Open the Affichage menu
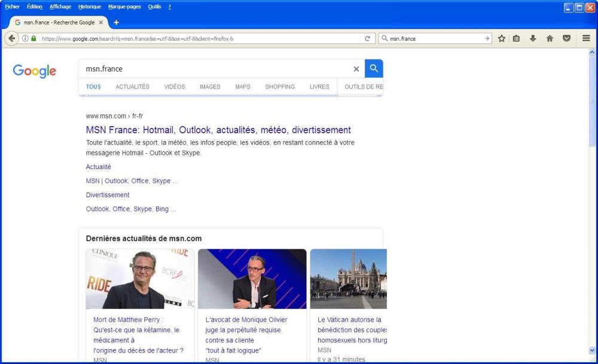598x364 pixels. pyautogui.click(x=60, y=7)
